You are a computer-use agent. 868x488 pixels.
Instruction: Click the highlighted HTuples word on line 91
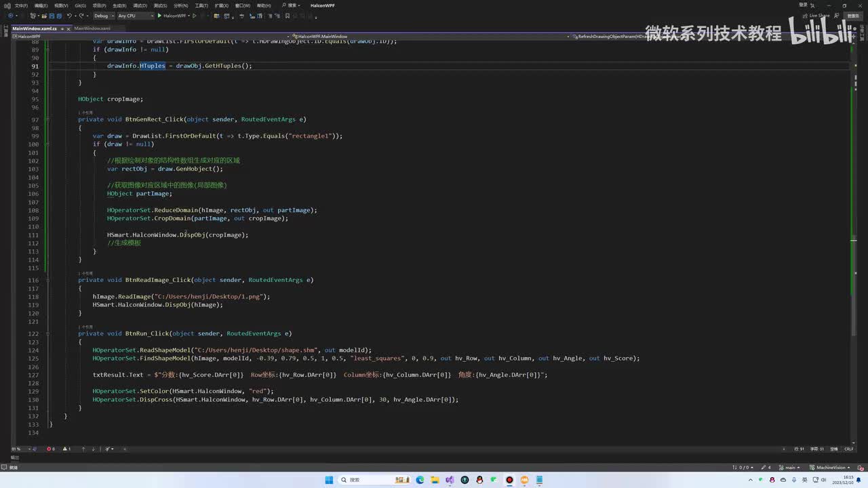pyautogui.click(x=153, y=66)
